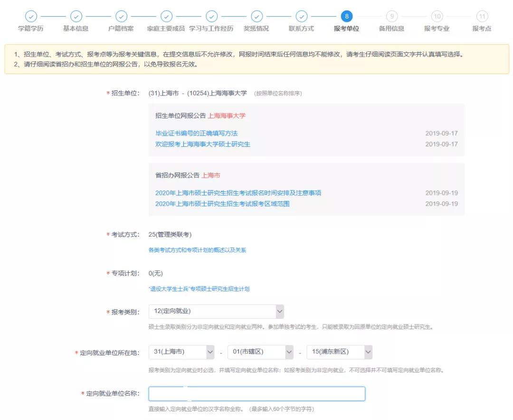513x420 pixels.
Task: Open 欢迎报考上海海事大学硕士研究生 link
Action: (202, 144)
